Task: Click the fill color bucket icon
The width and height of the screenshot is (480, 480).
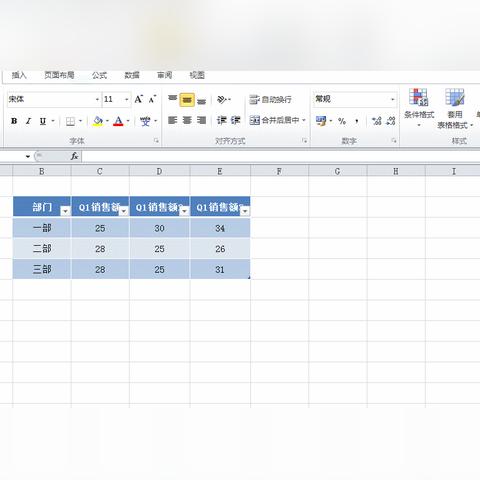Action: [x=98, y=121]
